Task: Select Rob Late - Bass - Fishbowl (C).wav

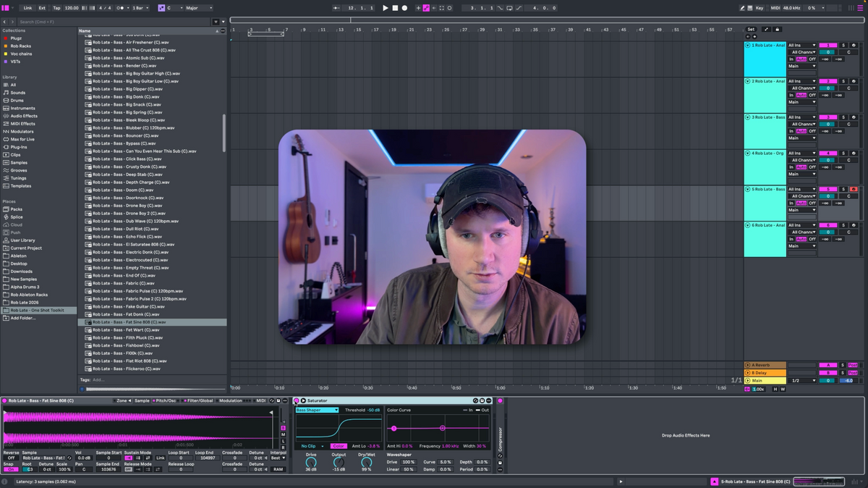Action: 152,345
